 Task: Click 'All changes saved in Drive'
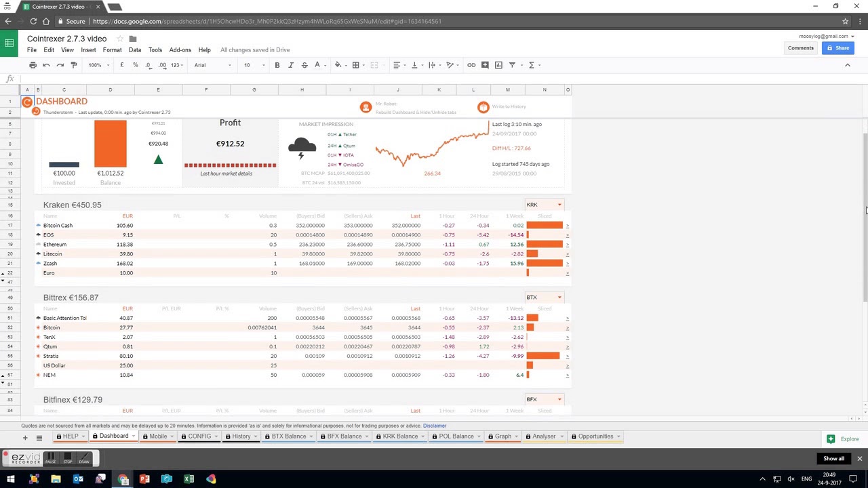click(255, 49)
